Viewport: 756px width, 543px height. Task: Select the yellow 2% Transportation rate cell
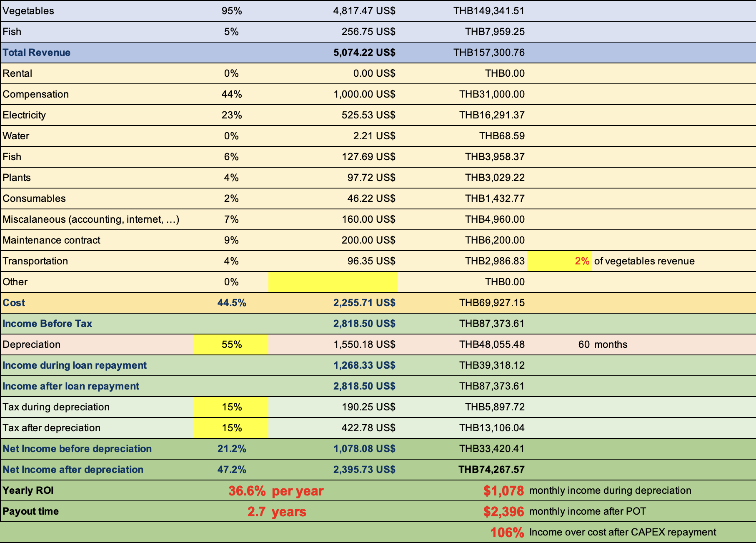559,261
